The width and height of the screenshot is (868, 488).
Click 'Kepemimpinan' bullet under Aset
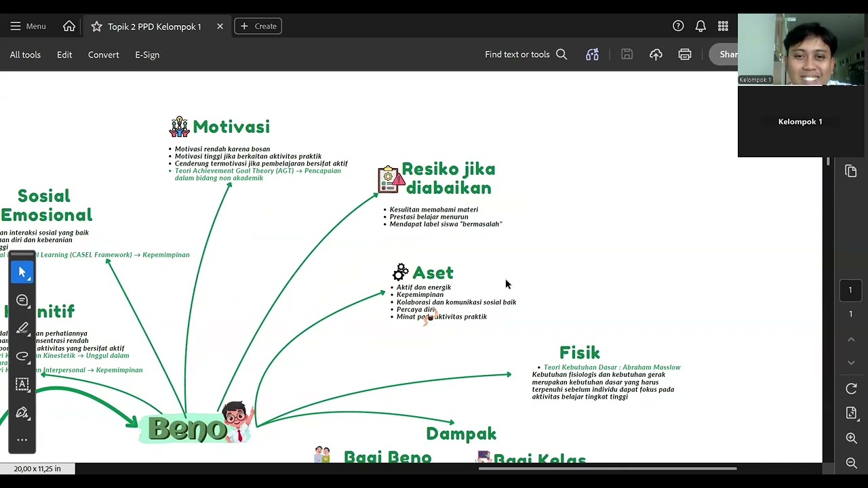420,295
